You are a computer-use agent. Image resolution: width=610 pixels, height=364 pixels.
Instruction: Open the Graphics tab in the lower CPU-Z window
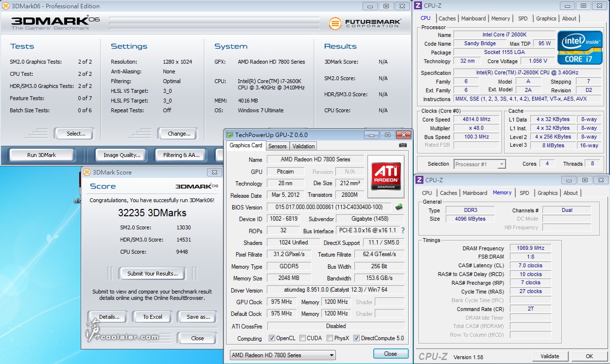547,193
